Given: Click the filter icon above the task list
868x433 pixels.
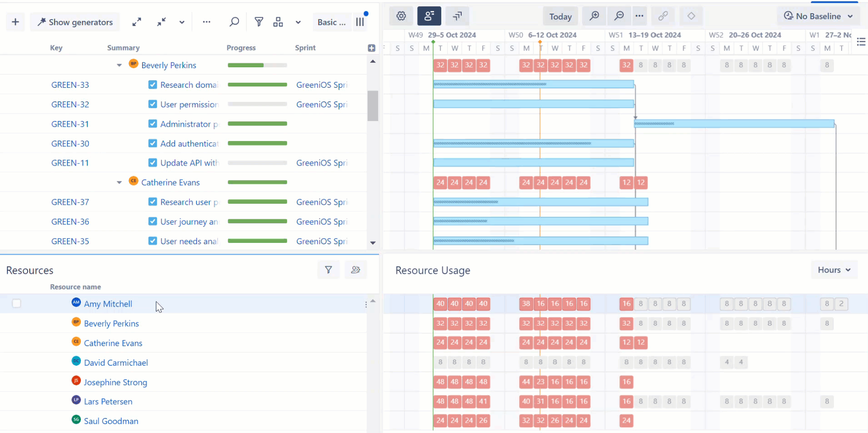Looking at the screenshot, I should [258, 21].
